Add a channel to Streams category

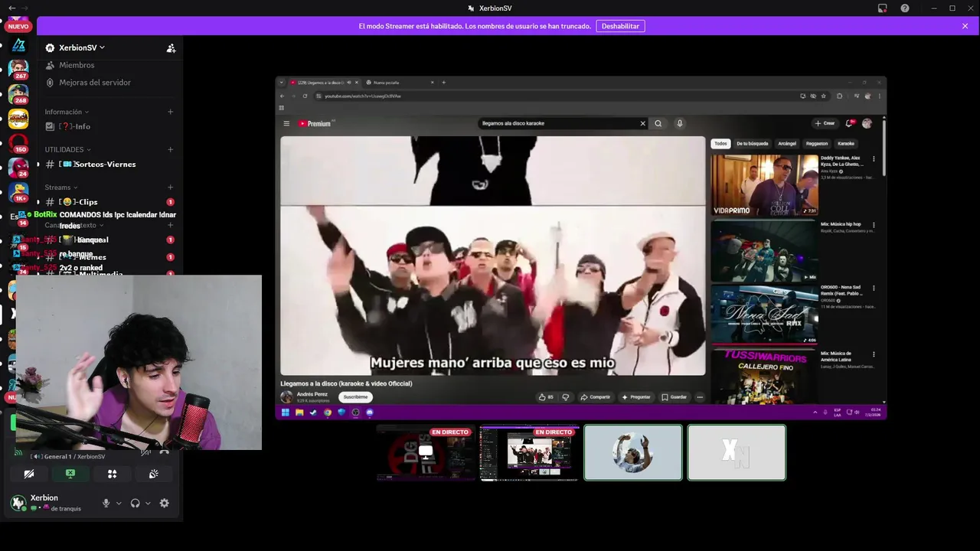tap(170, 187)
